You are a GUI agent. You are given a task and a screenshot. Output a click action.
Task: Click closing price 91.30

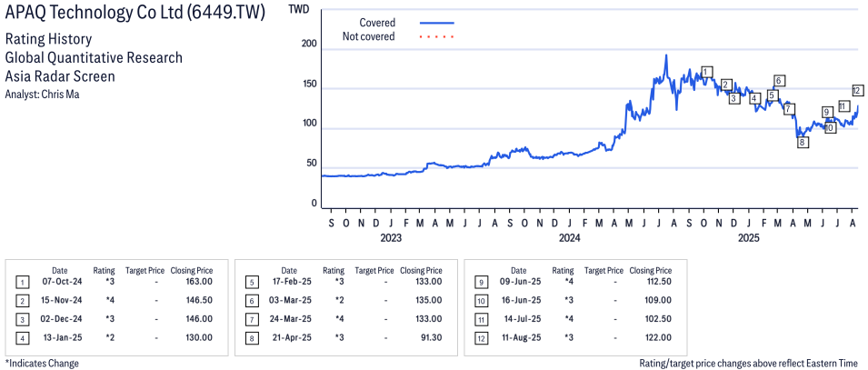(x=432, y=337)
